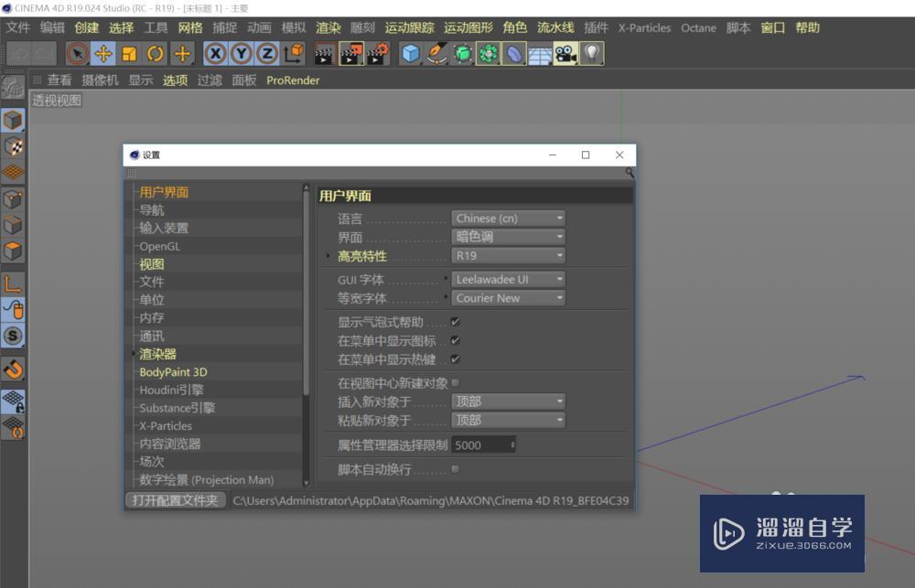
Task: Select the Live Selection tool
Action: tap(78, 54)
